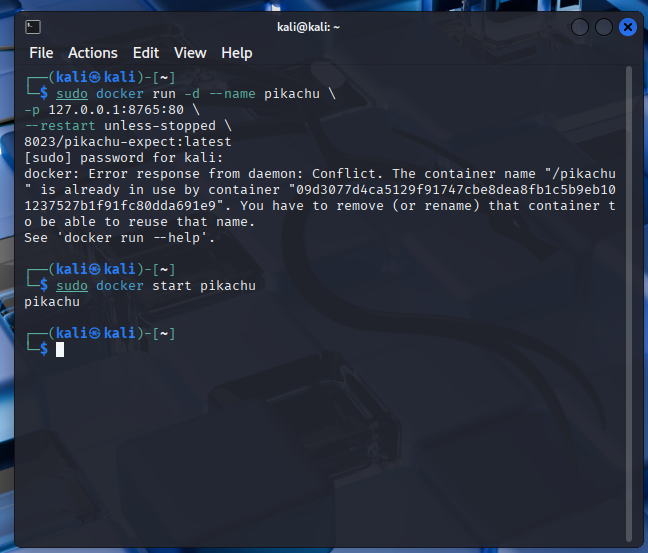This screenshot has height=553, width=648.
Task: Close the terminal with the blue X button
Action: (627, 27)
